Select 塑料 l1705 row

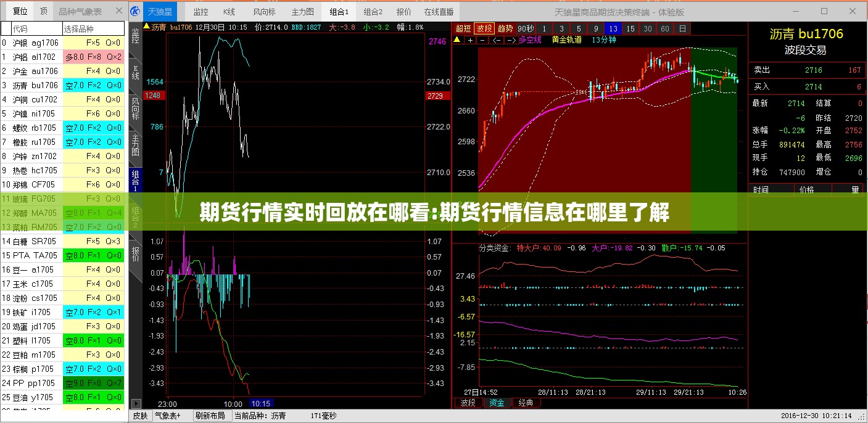point(62,340)
